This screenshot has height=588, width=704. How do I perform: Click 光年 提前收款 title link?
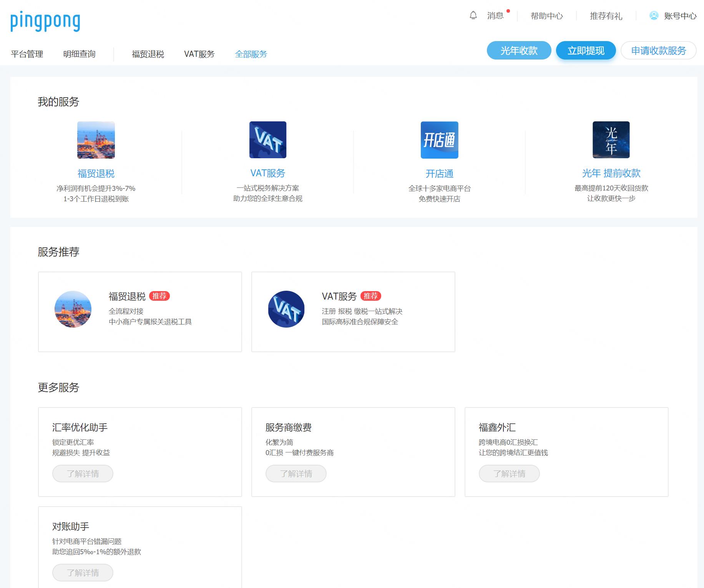tap(611, 173)
